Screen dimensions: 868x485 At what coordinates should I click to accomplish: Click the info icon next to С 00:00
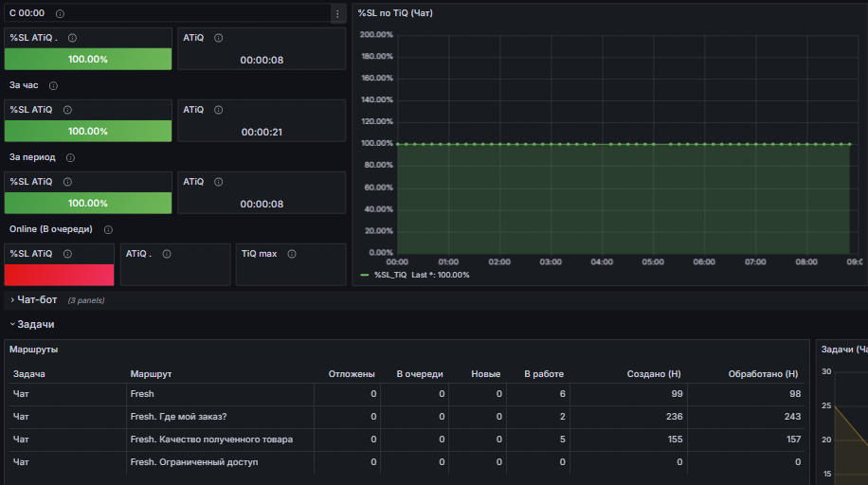[60, 14]
